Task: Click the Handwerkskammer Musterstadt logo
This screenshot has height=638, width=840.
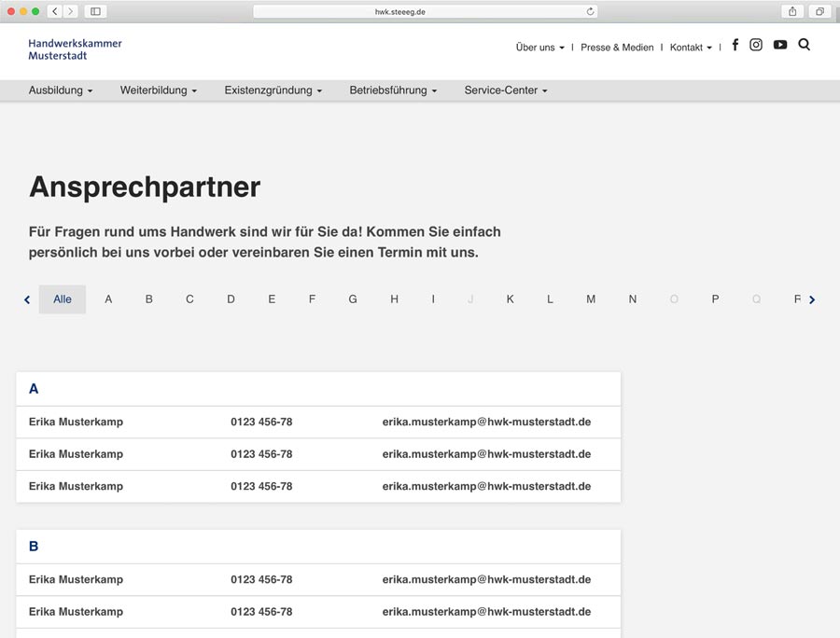Action: click(x=75, y=49)
